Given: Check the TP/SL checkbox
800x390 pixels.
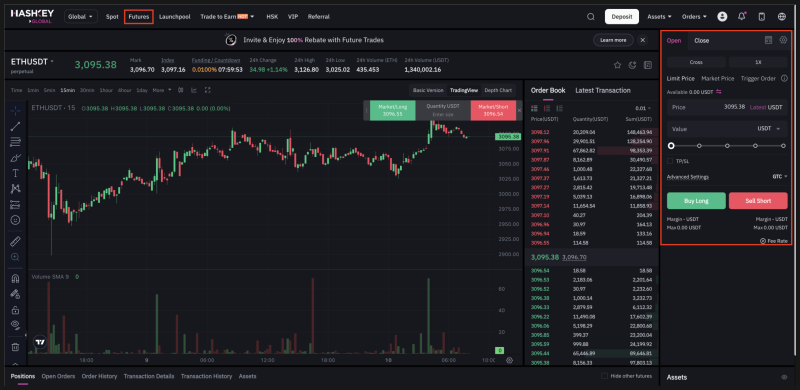Looking at the screenshot, I should pyautogui.click(x=670, y=161).
